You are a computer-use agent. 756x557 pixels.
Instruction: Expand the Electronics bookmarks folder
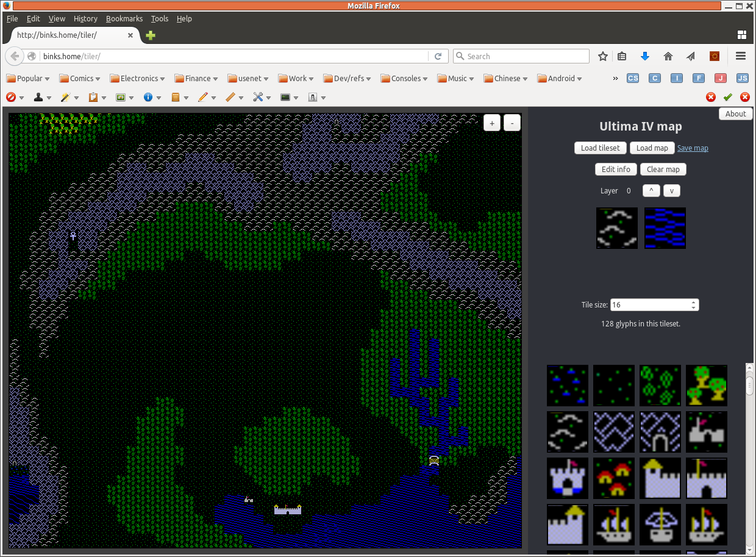point(138,78)
